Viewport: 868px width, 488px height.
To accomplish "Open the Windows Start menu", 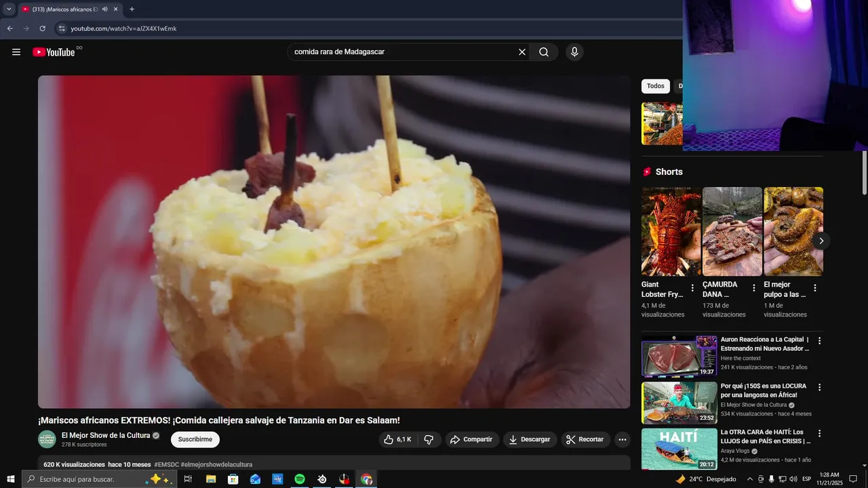I will [10, 479].
